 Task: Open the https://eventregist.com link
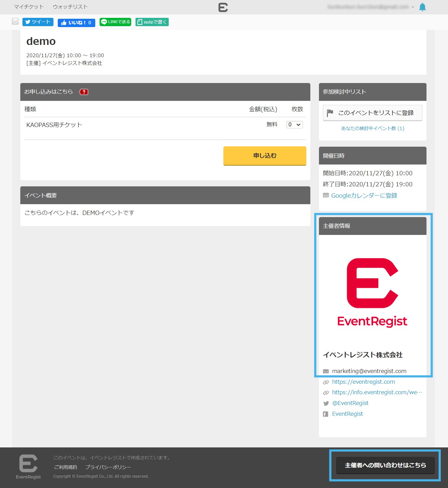(x=363, y=382)
